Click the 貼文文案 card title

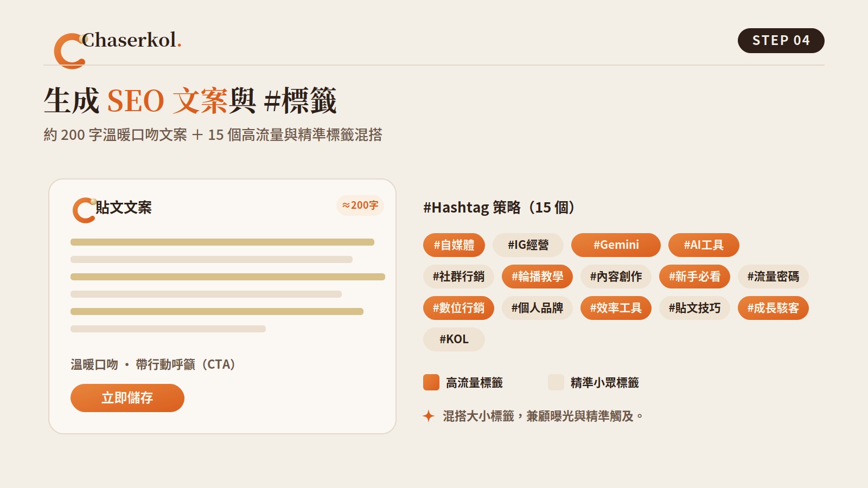(x=124, y=208)
